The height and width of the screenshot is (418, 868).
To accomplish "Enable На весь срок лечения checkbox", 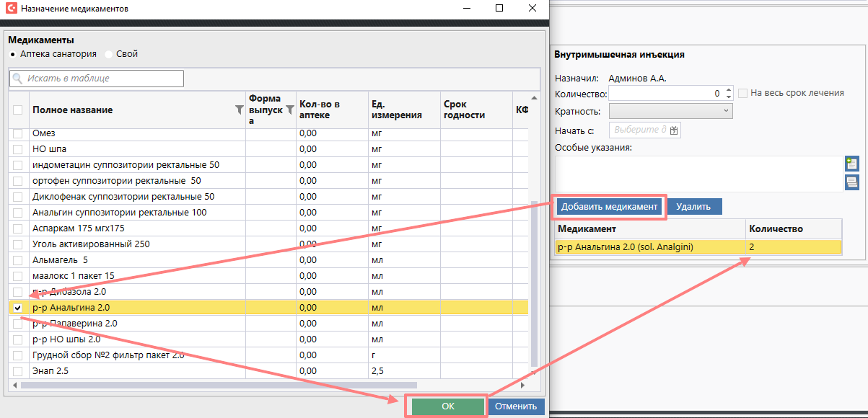I will point(742,93).
